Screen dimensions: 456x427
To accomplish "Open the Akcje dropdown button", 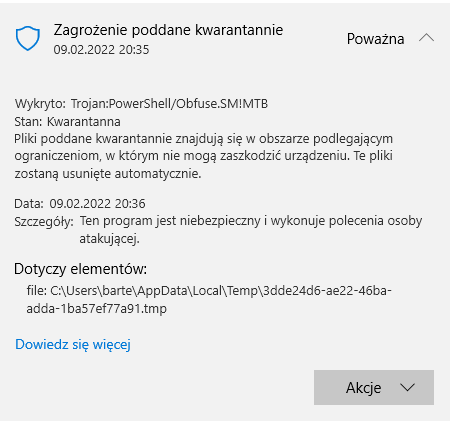I will [374, 387].
